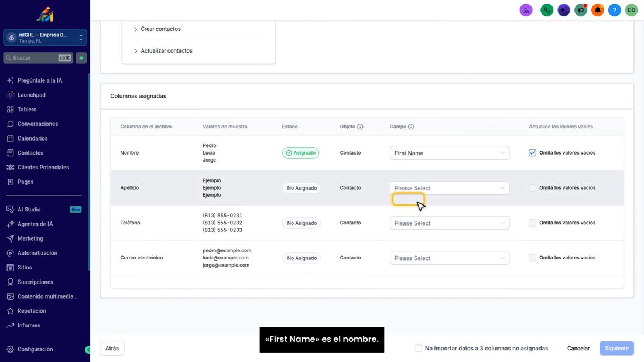Click the Atrás button
644x362 pixels.
112,349
